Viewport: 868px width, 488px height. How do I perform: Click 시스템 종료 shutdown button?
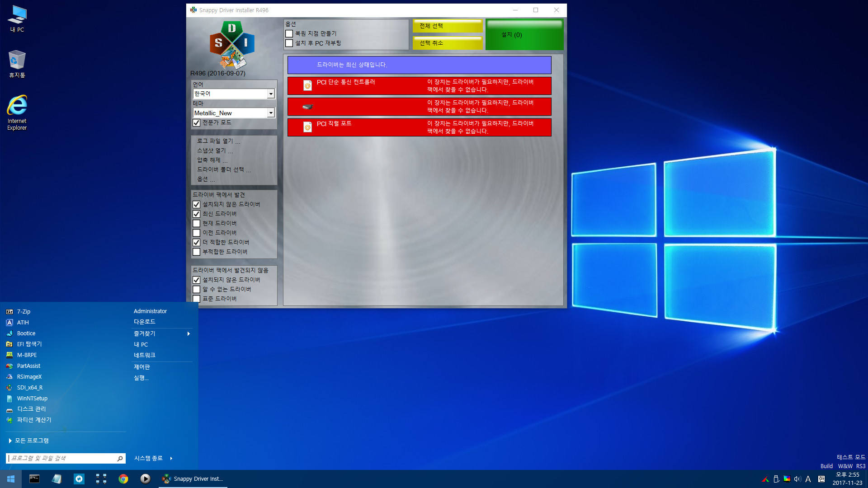148,459
